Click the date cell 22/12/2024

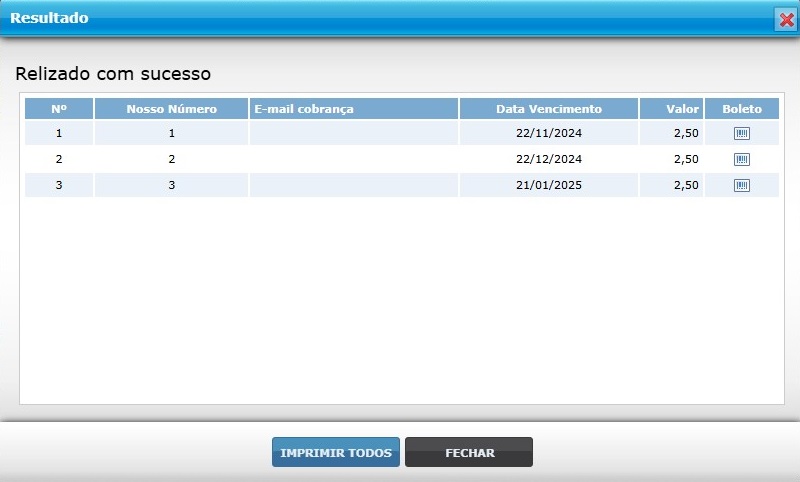(x=548, y=159)
